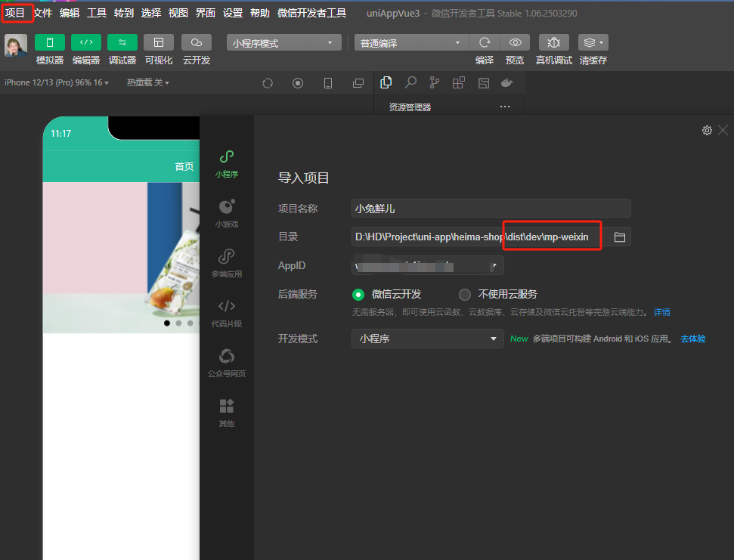Viewport: 734px width, 560px height.
Task: Toggle the Editor (编辑器) code icon
Action: pos(86,42)
